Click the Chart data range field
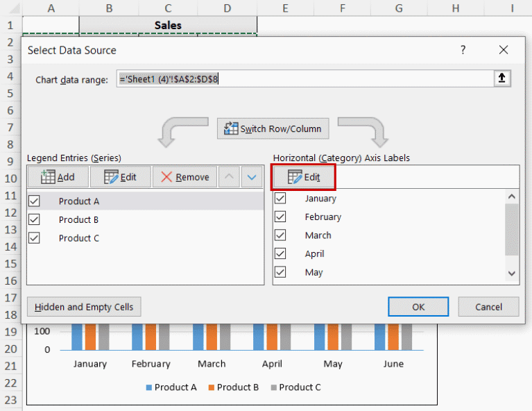 tap(304, 79)
